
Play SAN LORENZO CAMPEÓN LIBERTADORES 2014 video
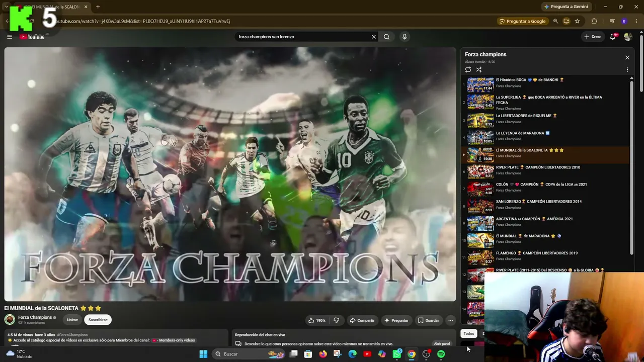(545, 206)
